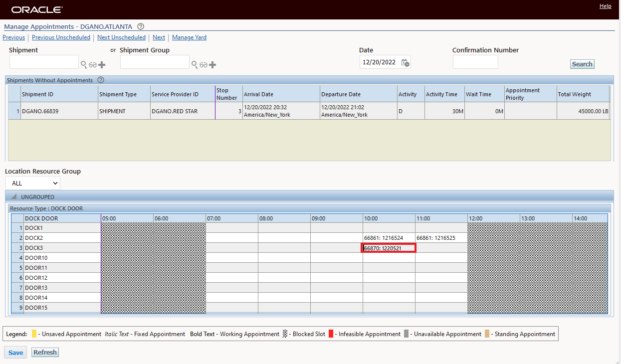Open the Date calendar picker icon

[x=405, y=63]
